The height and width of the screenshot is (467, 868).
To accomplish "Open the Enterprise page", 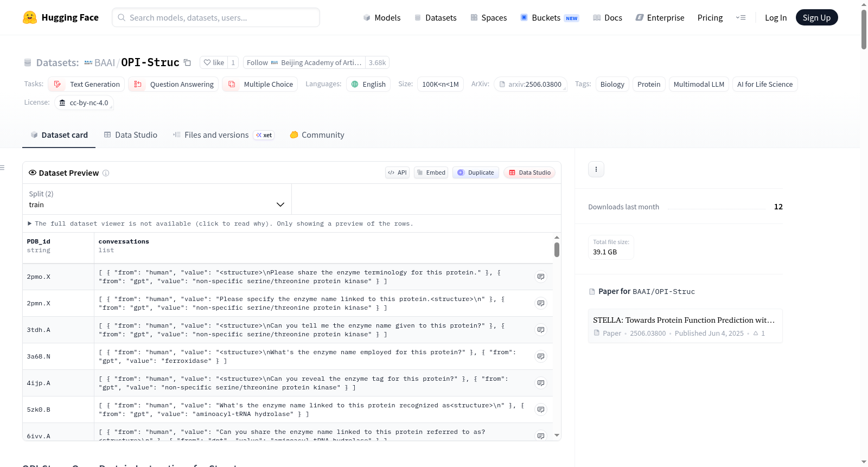I will [660, 17].
